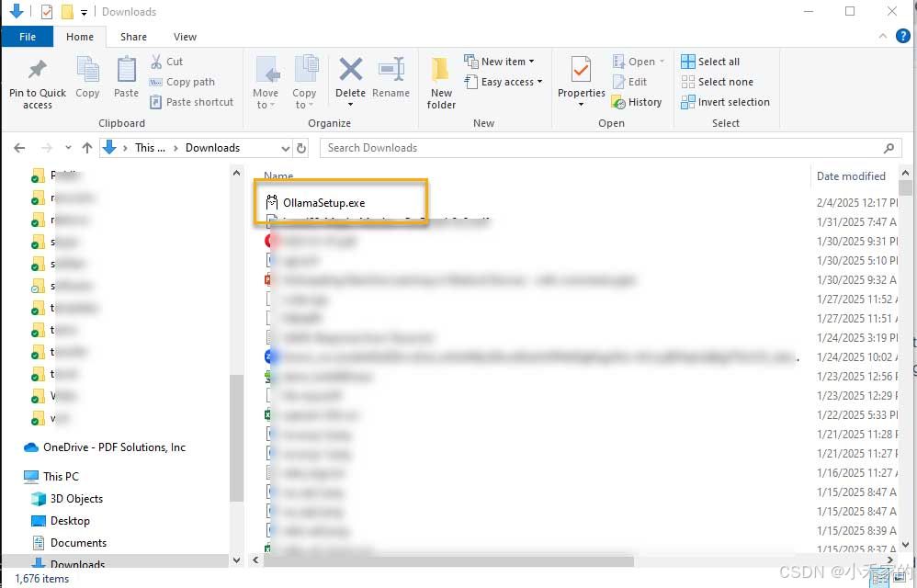Select the OllamaSetup.exe file
The image size is (917, 588).
(323, 203)
